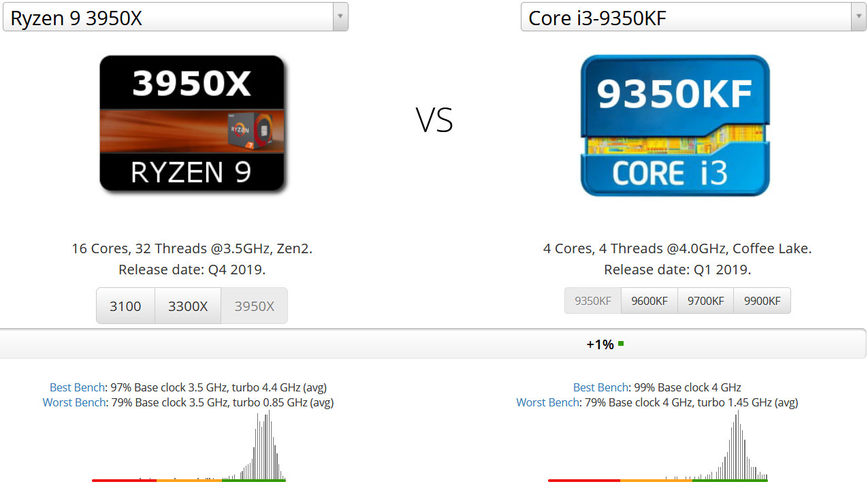
Task: Open the left Best Bench link
Action: pos(77,387)
